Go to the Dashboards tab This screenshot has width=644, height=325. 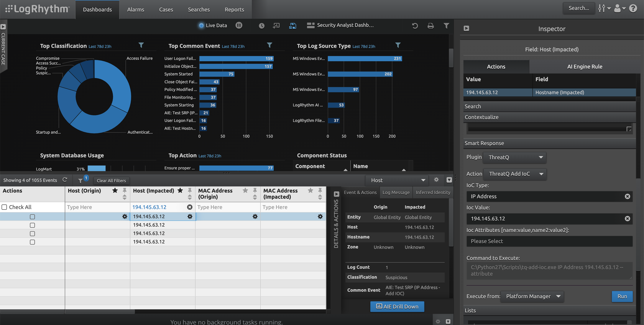[97, 10]
